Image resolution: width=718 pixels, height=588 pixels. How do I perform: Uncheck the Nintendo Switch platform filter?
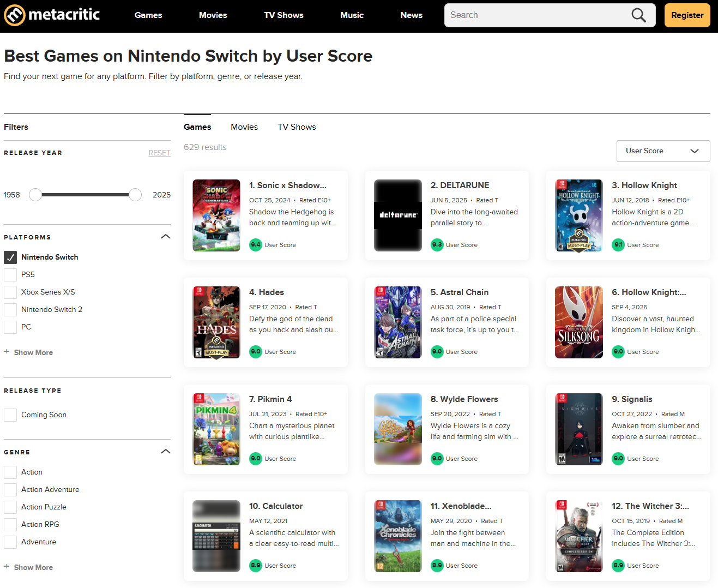point(10,257)
